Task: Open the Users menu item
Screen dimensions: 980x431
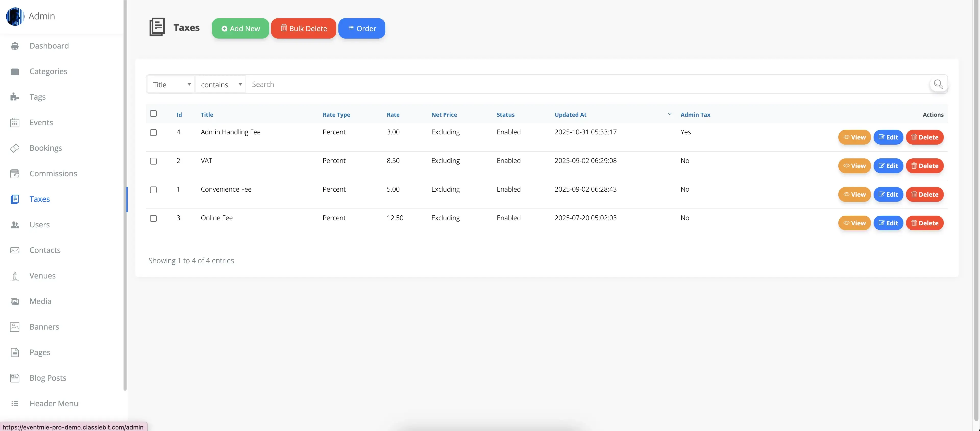Action: coord(40,225)
